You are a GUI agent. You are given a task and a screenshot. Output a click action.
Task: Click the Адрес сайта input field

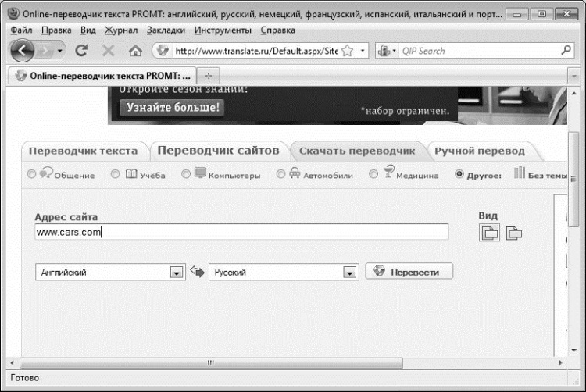point(242,232)
